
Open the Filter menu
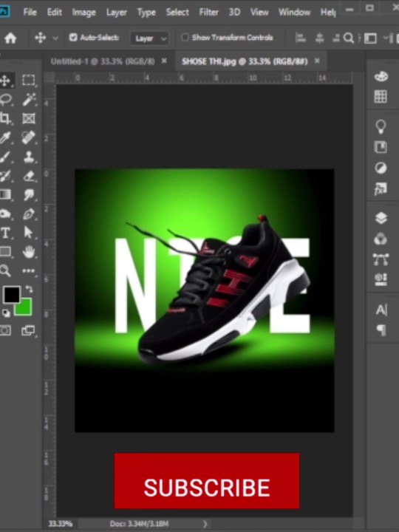pos(208,13)
